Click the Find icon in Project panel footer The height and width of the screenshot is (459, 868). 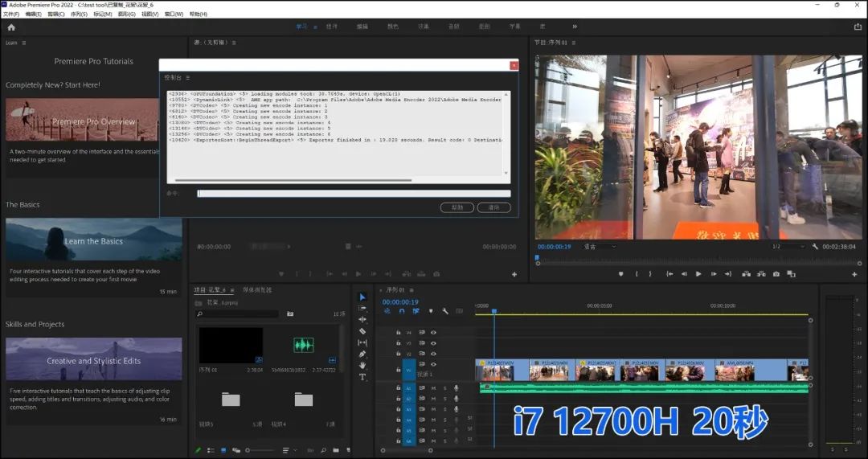pos(323,450)
